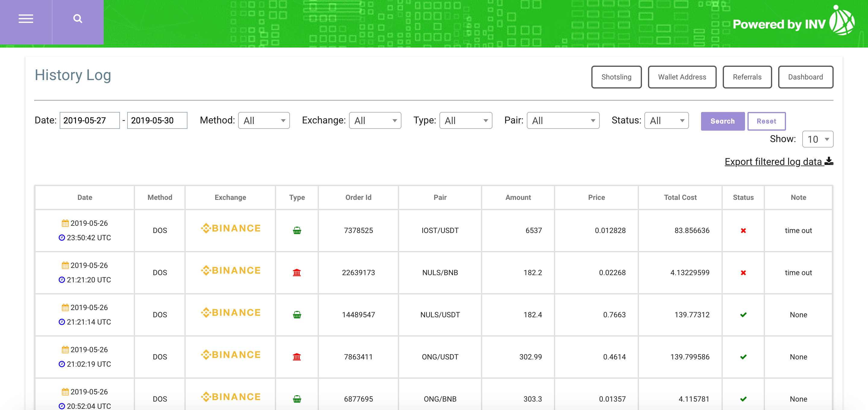The image size is (868, 410).
Task: Reset the log filters
Action: pos(766,121)
